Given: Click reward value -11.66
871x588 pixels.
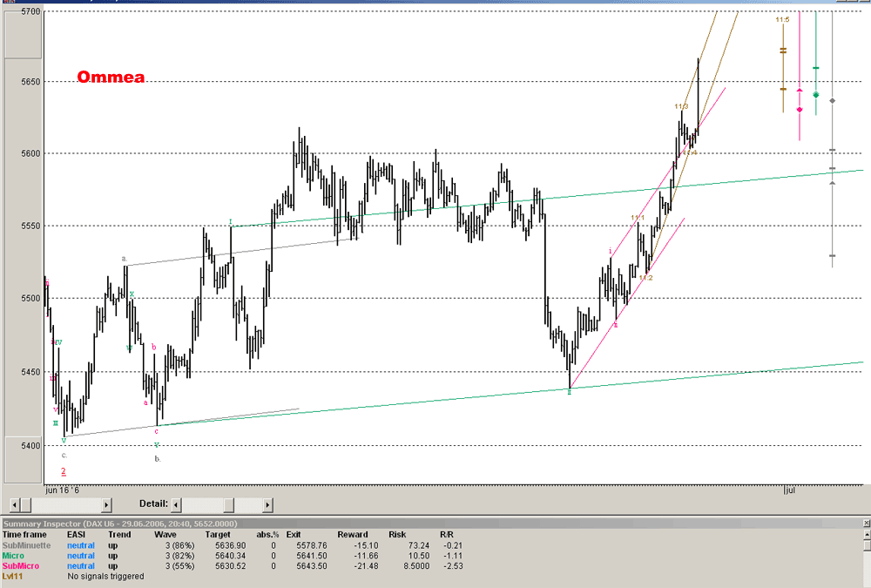Looking at the screenshot, I should pos(366,556).
